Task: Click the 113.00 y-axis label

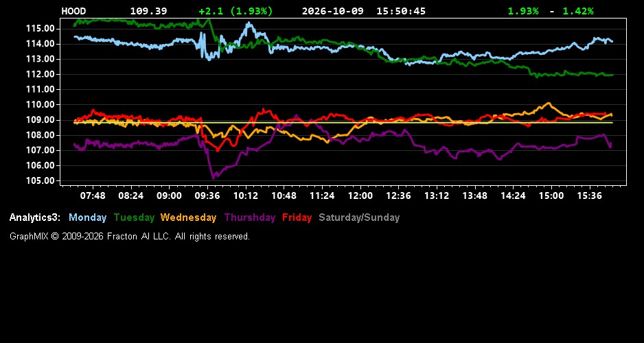Action: point(41,59)
